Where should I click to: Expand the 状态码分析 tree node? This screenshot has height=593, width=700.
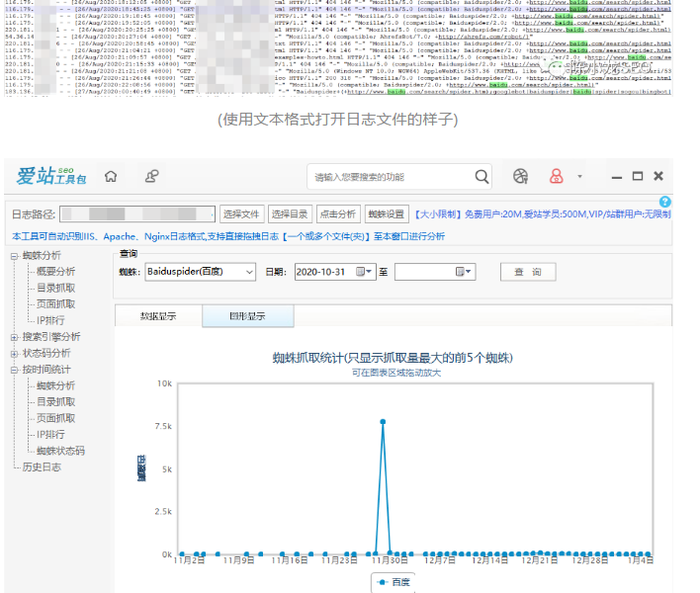point(14,354)
